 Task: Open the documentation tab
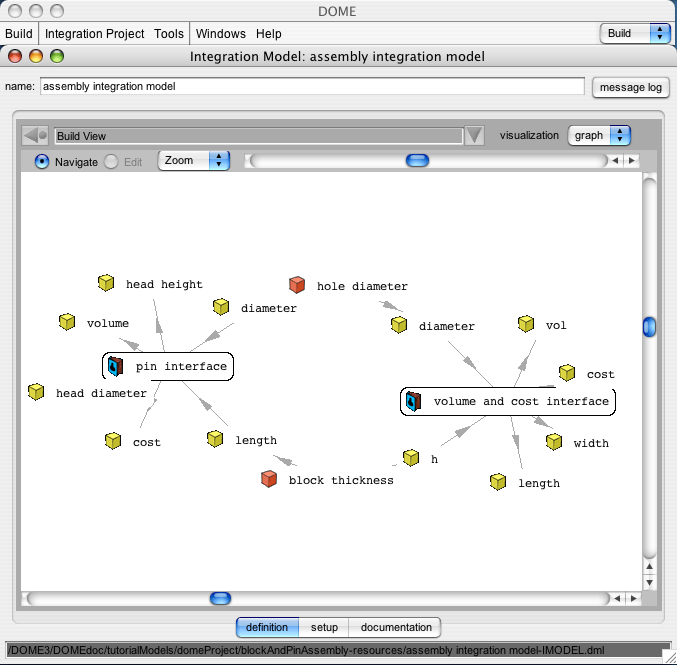(x=396, y=627)
